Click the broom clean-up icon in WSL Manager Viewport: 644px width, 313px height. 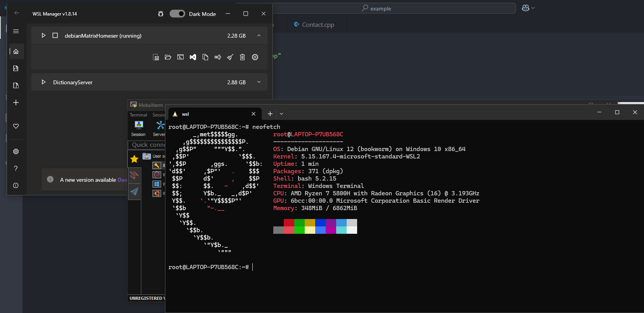click(230, 57)
